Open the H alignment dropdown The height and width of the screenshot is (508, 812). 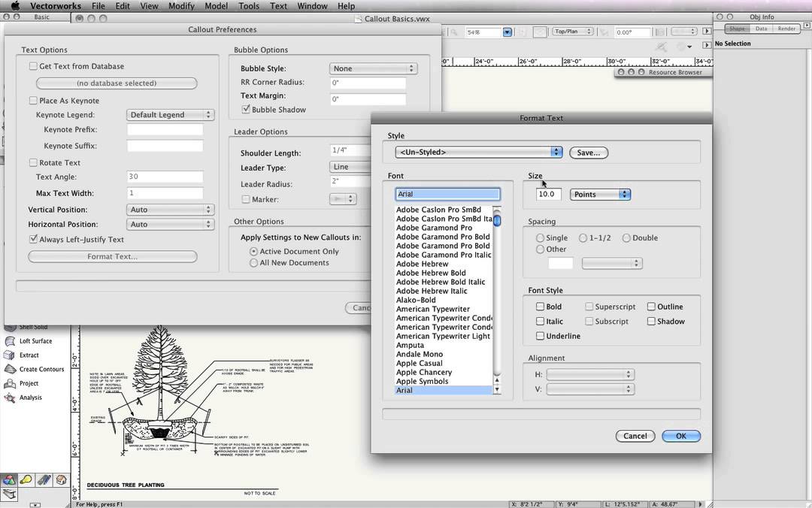pos(590,374)
